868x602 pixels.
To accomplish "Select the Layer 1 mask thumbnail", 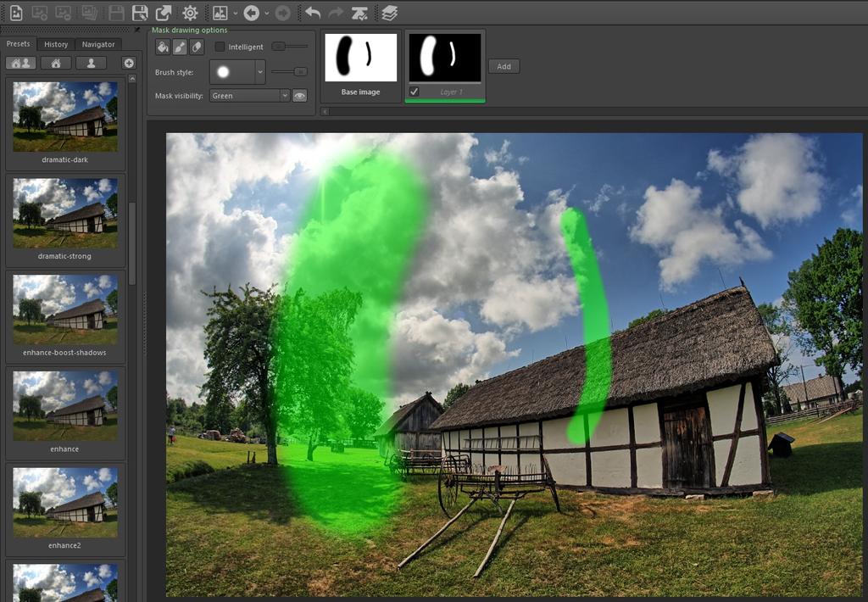I will (x=445, y=58).
